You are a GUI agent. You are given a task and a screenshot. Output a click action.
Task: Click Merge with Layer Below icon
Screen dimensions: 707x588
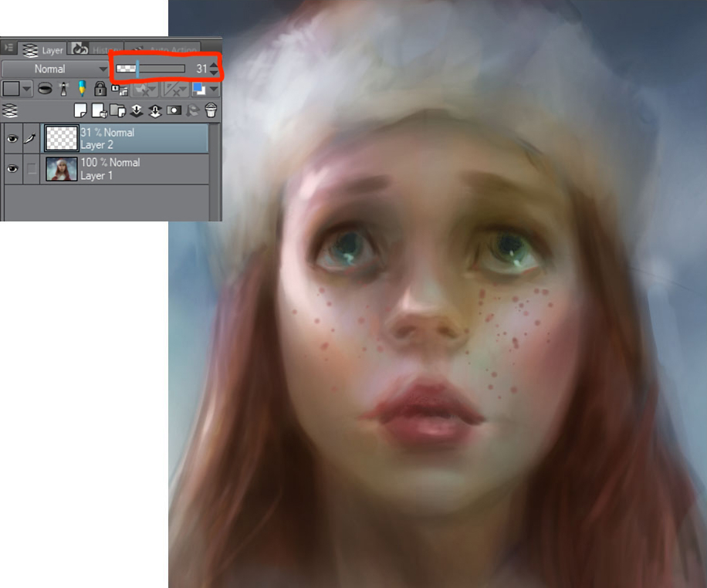coord(154,110)
